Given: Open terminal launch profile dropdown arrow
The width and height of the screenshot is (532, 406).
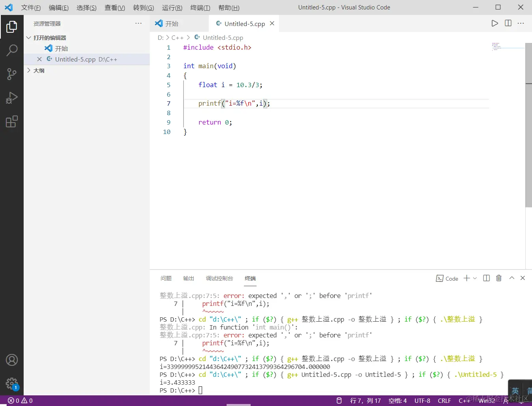Looking at the screenshot, I should click(475, 278).
